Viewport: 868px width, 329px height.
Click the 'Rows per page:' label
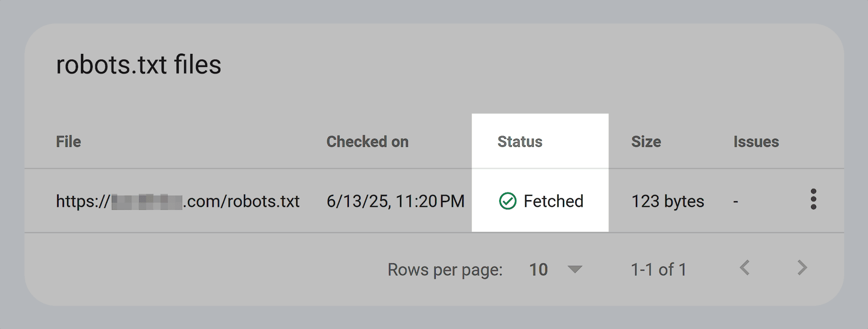tap(445, 270)
